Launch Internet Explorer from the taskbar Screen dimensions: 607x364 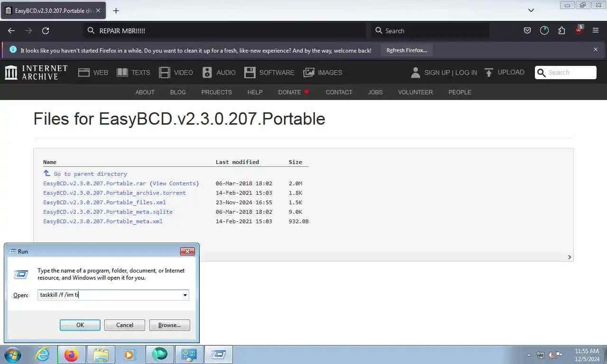pyautogui.click(x=43, y=355)
